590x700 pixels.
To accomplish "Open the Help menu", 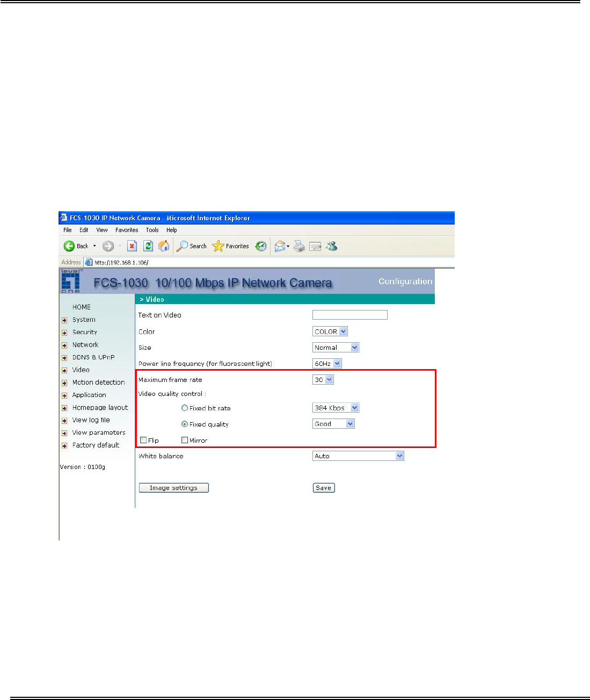I will [172, 230].
